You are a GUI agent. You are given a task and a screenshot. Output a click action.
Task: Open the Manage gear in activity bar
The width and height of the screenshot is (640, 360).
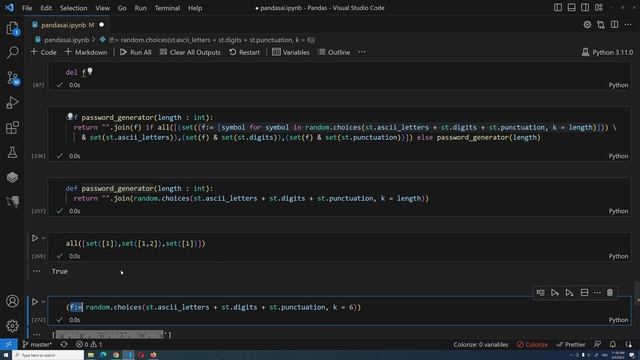pos(12,326)
